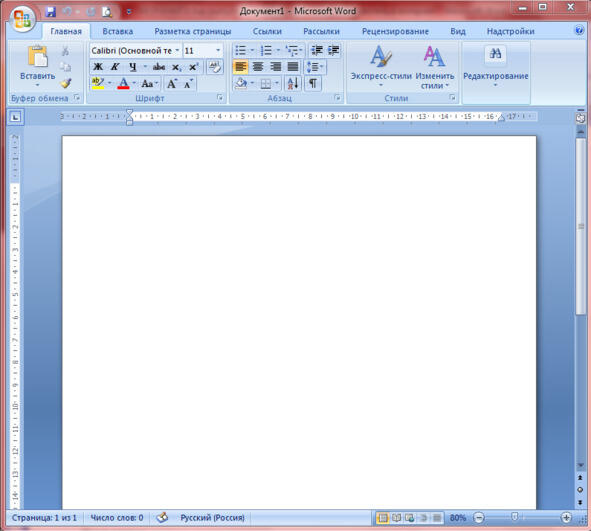591x531 pixels.
Task: Toggle bold formatting (Ж)
Action: point(98,67)
